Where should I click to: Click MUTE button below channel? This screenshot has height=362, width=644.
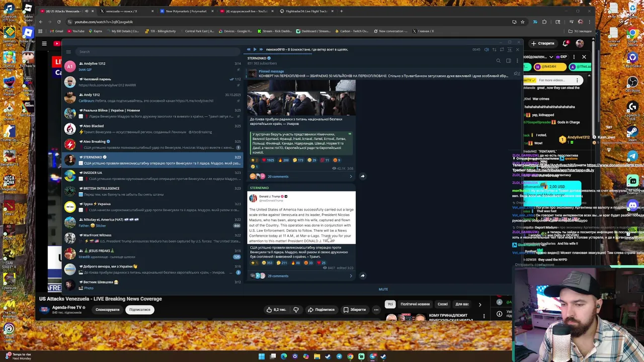click(x=383, y=289)
